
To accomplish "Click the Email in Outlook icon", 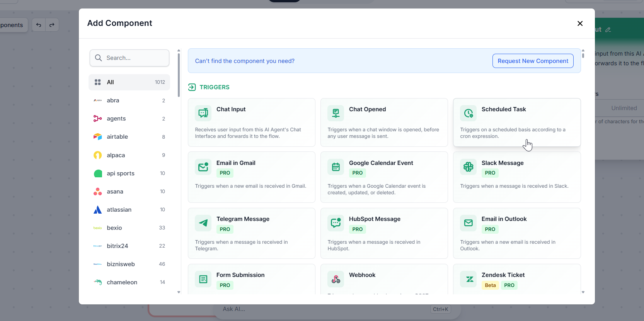I will [x=469, y=223].
